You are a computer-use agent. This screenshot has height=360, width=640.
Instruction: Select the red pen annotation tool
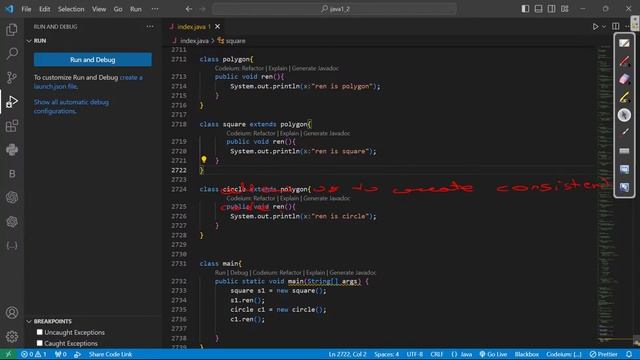[x=624, y=61]
